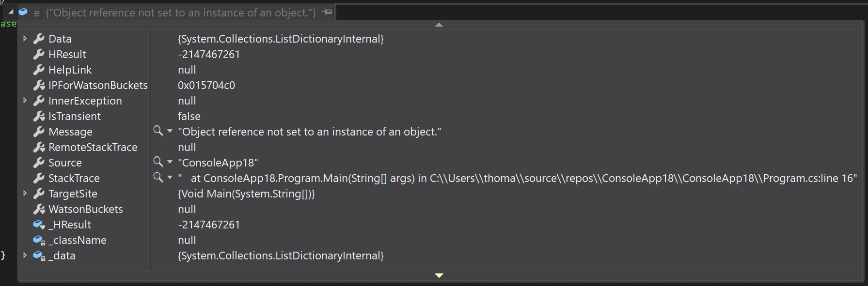Click the field icon beside _HResult
This screenshot has width=868, height=286.
[38, 224]
